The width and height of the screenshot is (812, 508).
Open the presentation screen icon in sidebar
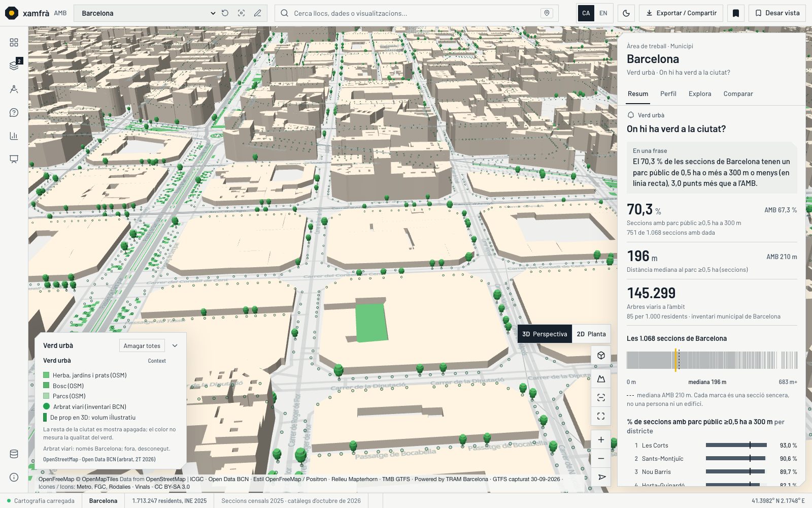click(x=14, y=159)
